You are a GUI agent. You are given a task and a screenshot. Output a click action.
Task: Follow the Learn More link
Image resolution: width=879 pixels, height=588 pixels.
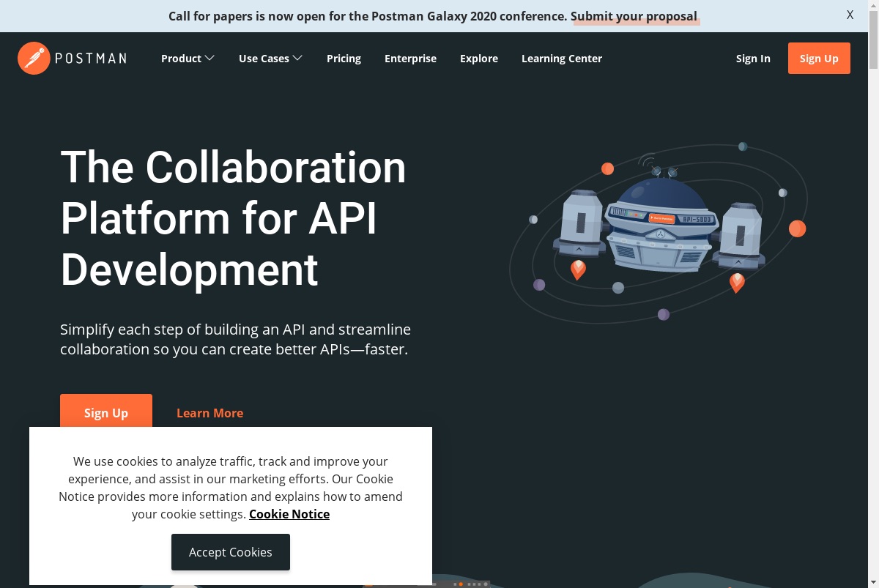click(209, 413)
